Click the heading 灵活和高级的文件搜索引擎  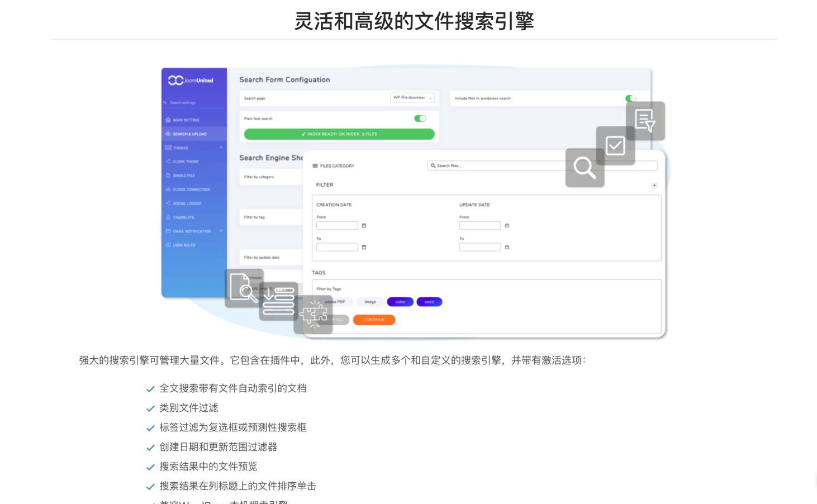[x=414, y=21]
